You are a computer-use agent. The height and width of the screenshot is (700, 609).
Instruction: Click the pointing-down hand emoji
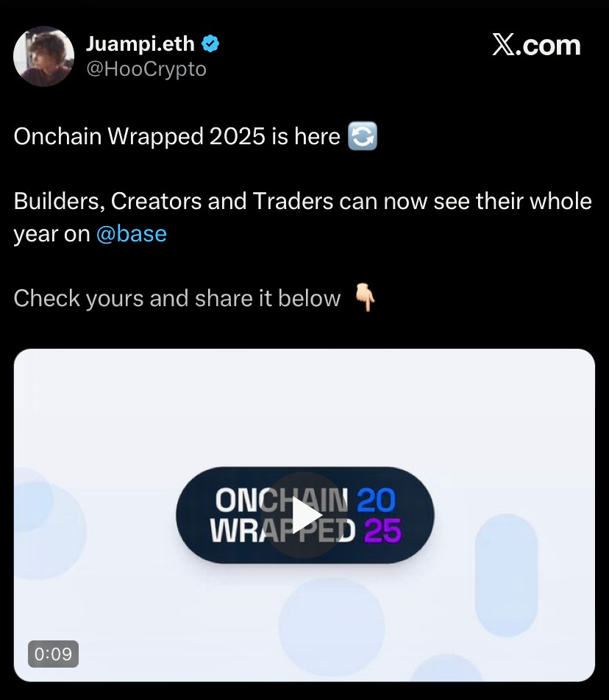(x=365, y=297)
